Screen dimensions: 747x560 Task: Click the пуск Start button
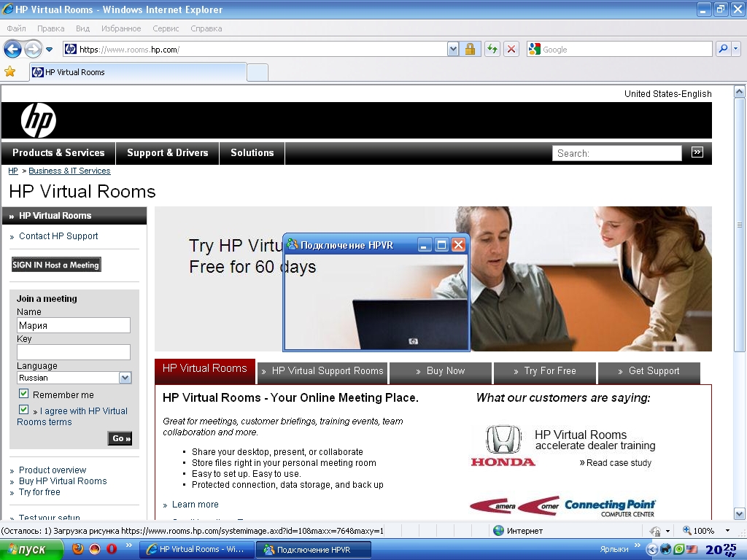click(31, 550)
